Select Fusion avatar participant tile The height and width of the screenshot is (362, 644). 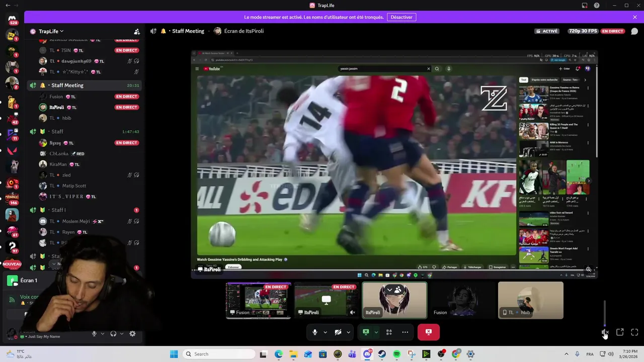(x=462, y=300)
